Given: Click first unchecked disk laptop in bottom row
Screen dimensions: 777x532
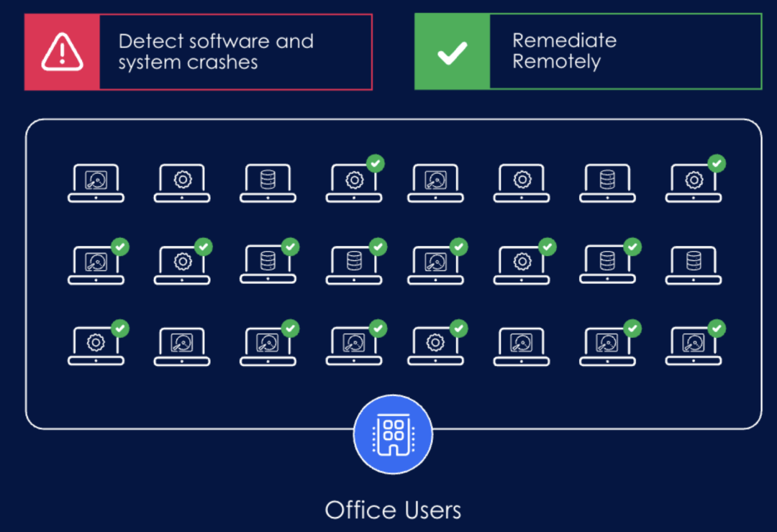Looking at the screenshot, I should click(182, 347).
